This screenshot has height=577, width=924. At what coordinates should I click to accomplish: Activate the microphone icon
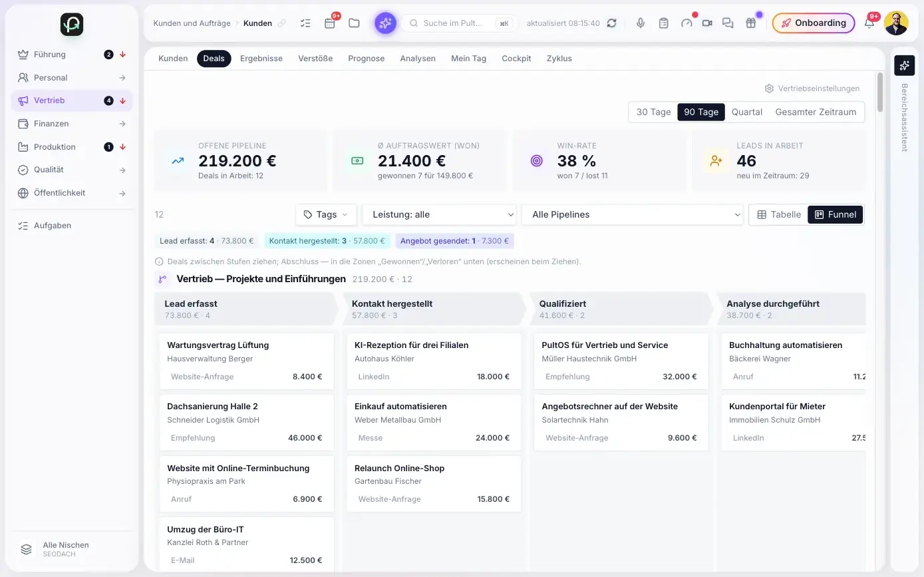click(x=641, y=23)
